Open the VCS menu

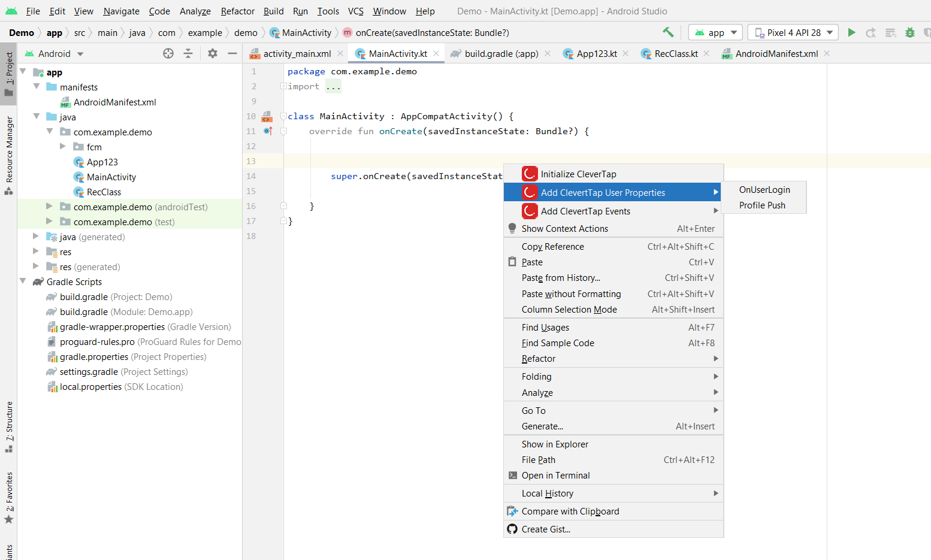(355, 11)
